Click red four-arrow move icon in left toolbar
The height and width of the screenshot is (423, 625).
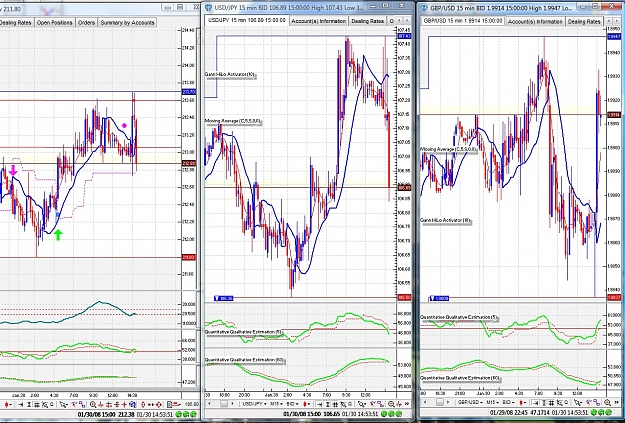point(159,405)
